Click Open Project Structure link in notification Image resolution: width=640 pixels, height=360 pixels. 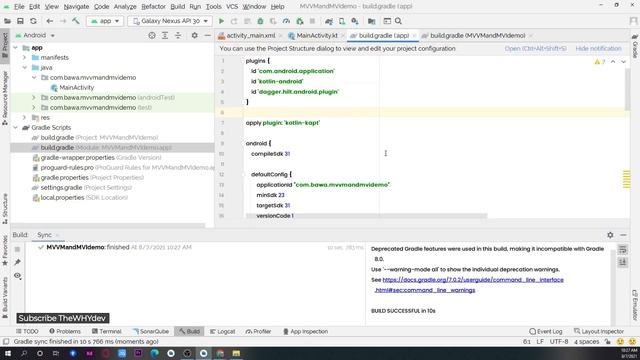[535, 49]
